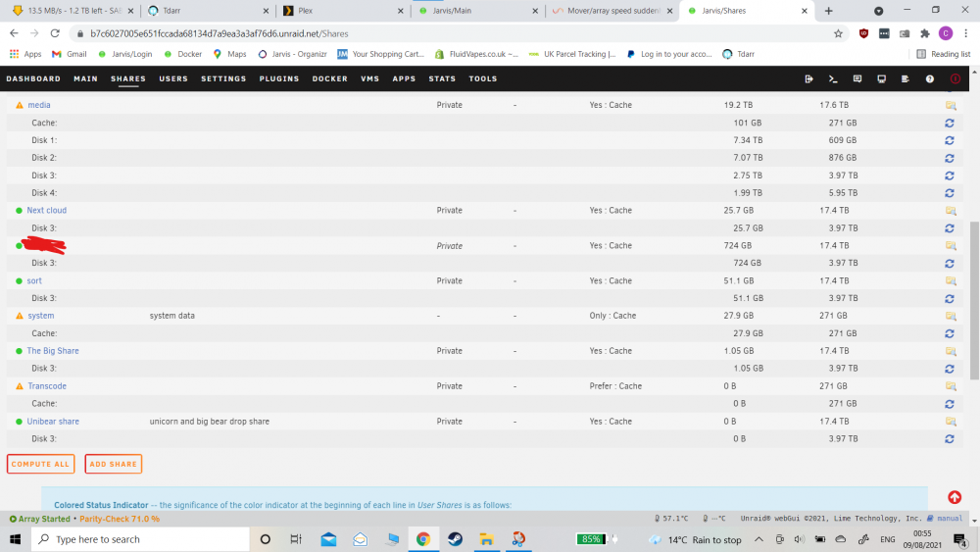Recompute size for media Disk 1 row
This screenshot has height=552, width=980.
coord(950,140)
